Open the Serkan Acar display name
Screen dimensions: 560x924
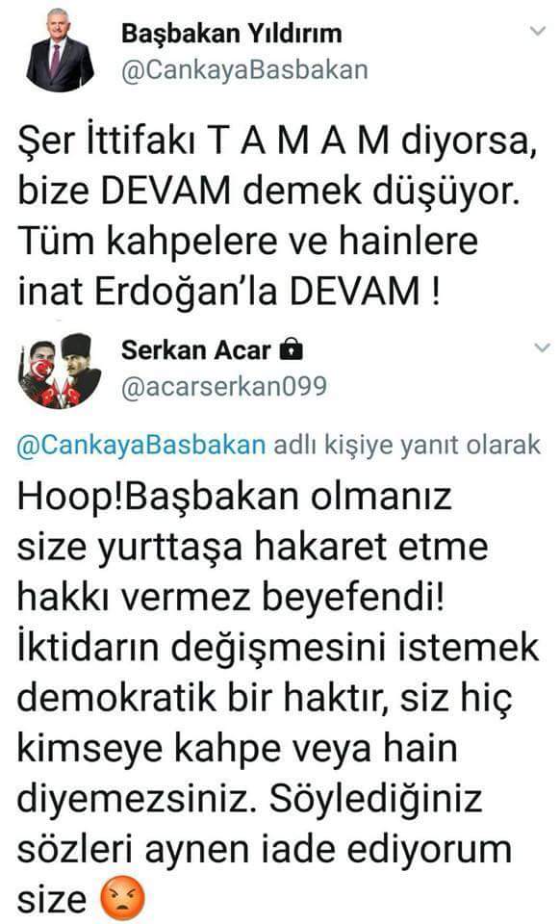click(195, 350)
